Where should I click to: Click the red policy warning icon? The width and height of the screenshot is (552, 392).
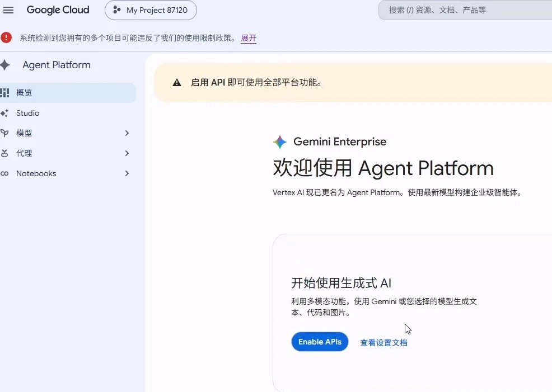pyautogui.click(x=6, y=37)
